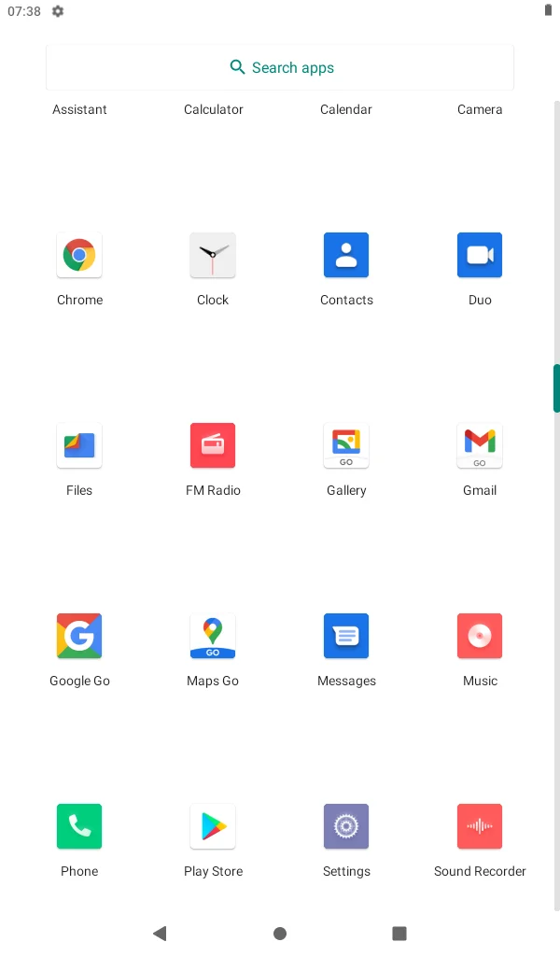This screenshot has width=560, height=956.
Task: Launch the Sound Recorder app
Action: pyautogui.click(x=480, y=826)
